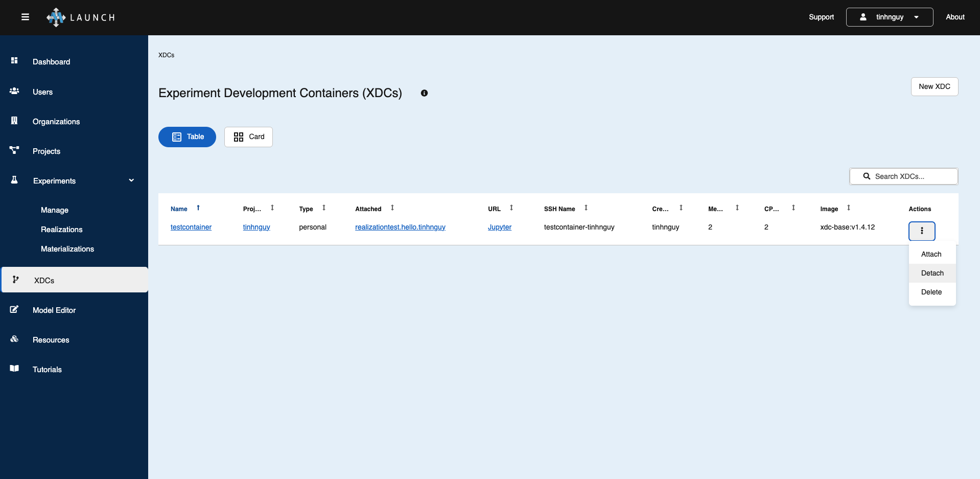Click the Organizations building icon
This screenshot has width=980, height=479.
coord(14,121)
